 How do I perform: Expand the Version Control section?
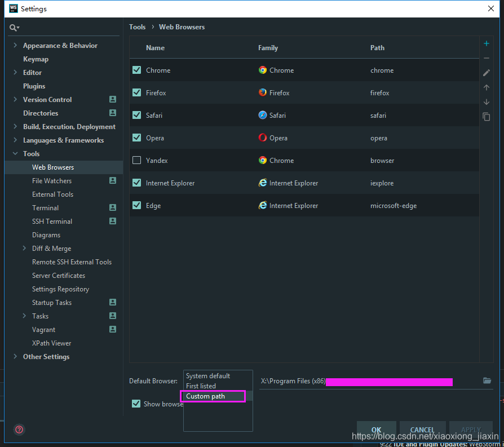[x=15, y=99]
